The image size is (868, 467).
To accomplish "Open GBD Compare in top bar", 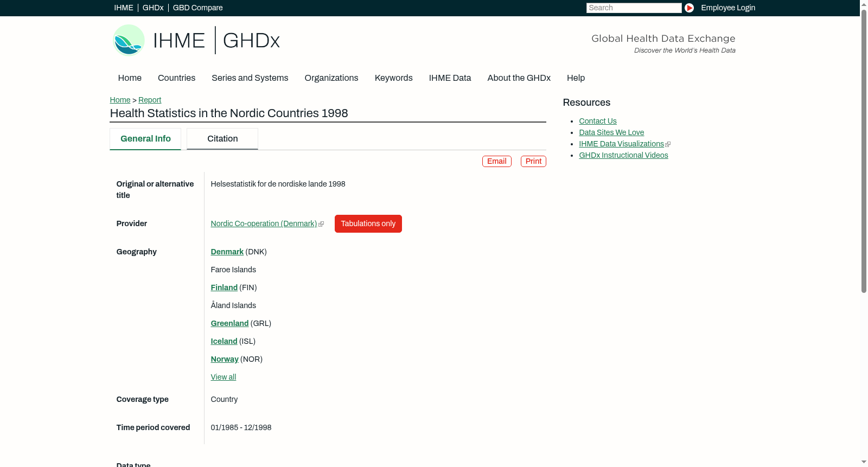I will (198, 8).
